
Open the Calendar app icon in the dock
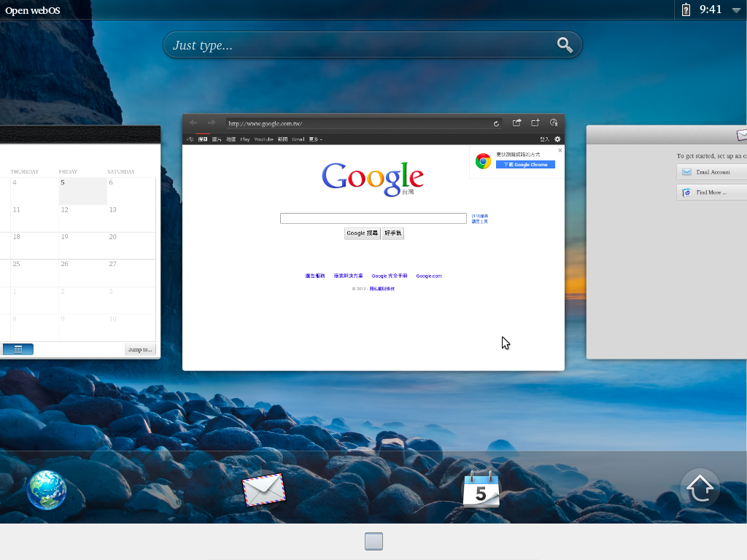pos(481,489)
